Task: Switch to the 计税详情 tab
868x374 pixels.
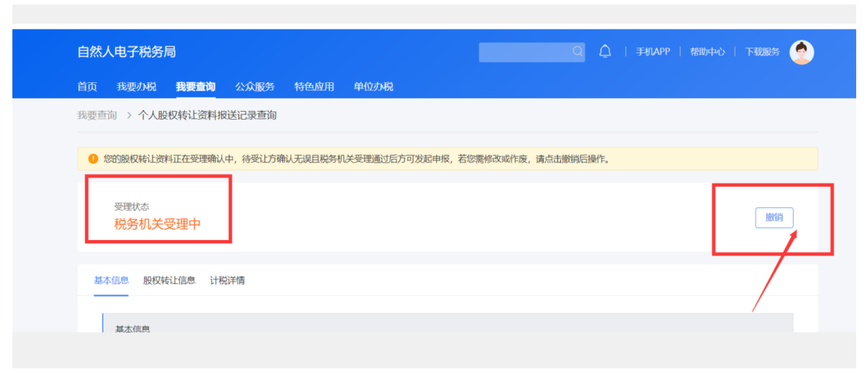Action: [227, 280]
